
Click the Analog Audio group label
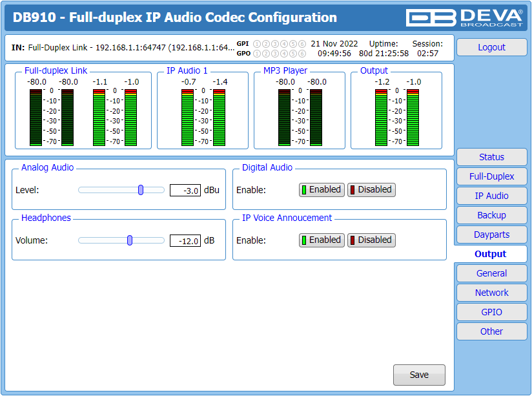[48, 167]
